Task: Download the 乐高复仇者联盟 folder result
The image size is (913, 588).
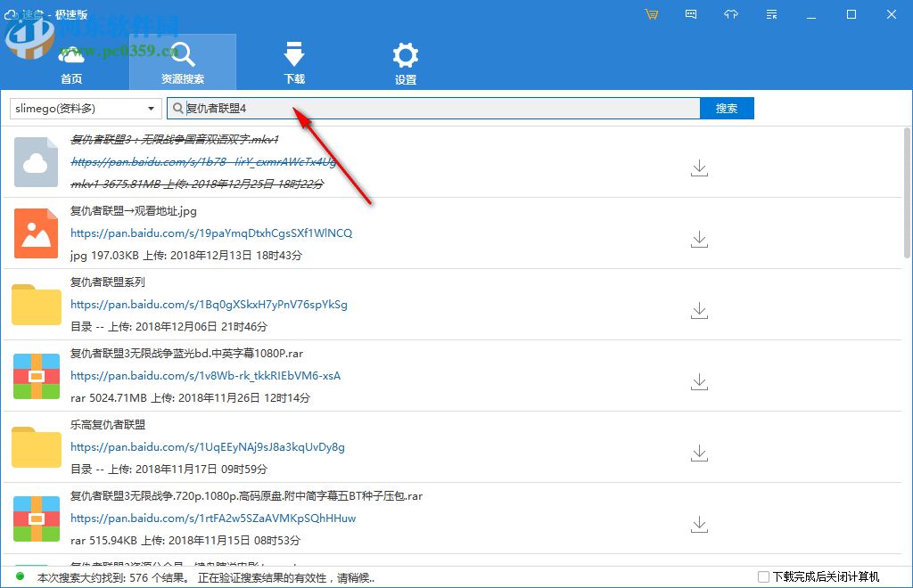Action: tap(699, 453)
